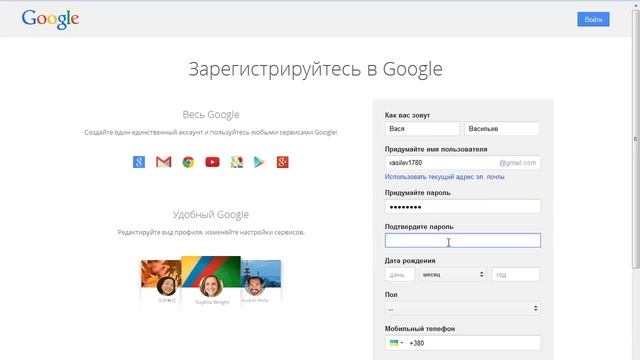
Task: Open the Пол gender dropdown
Action: coord(462,309)
